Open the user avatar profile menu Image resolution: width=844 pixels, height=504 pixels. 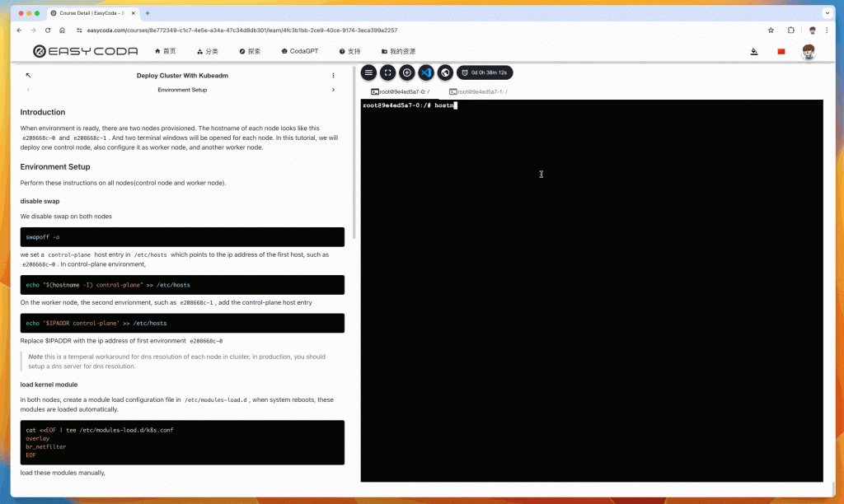click(x=808, y=52)
